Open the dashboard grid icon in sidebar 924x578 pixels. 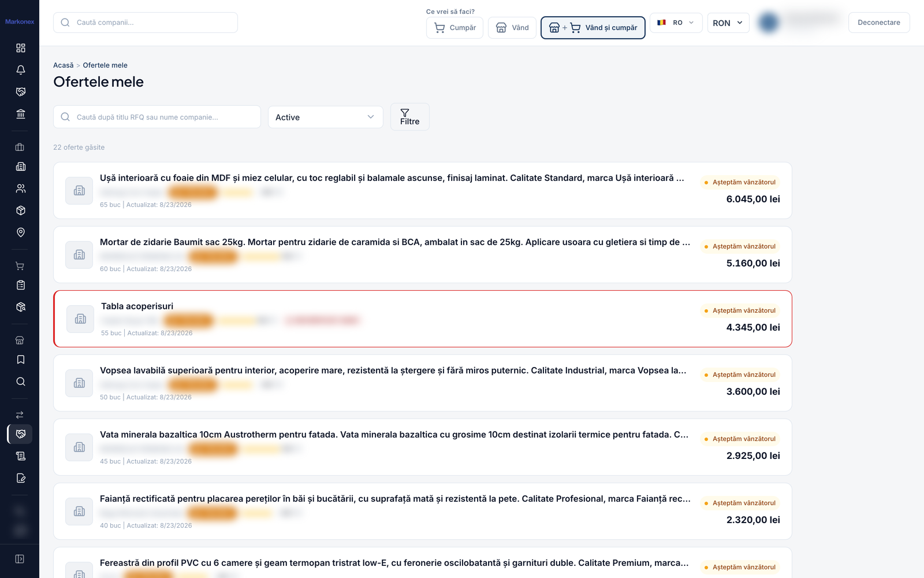[20, 48]
